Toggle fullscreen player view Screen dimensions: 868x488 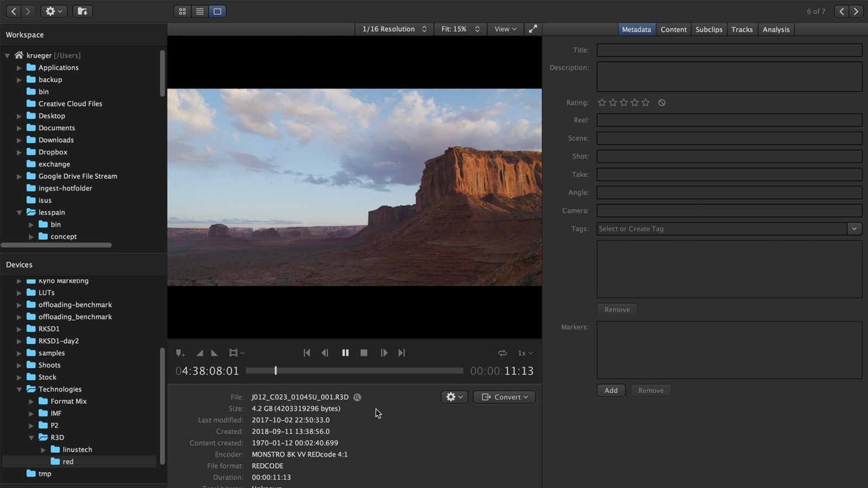533,29
